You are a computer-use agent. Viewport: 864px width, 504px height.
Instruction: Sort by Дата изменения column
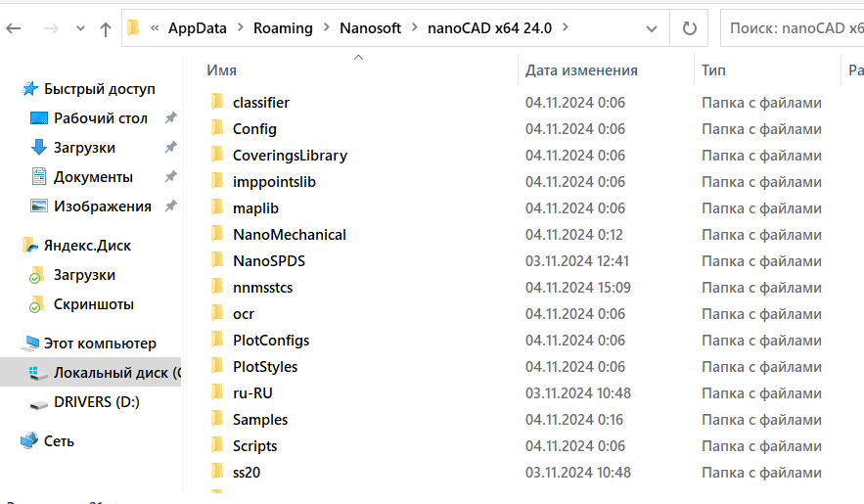point(581,70)
